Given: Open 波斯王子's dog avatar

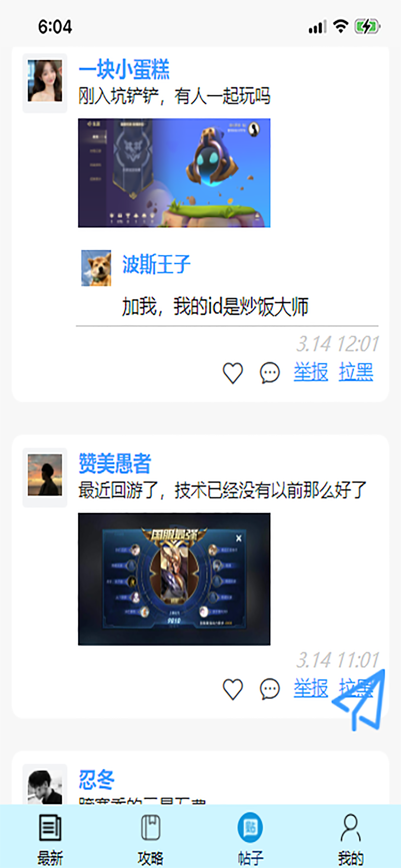Looking at the screenshot, I should tap(96, 268).
